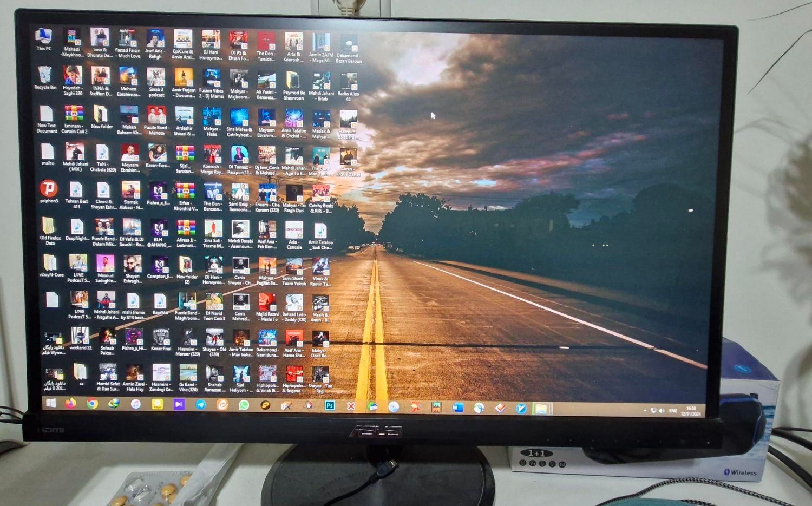Select Arta - Cancele file

pos(294,235)
